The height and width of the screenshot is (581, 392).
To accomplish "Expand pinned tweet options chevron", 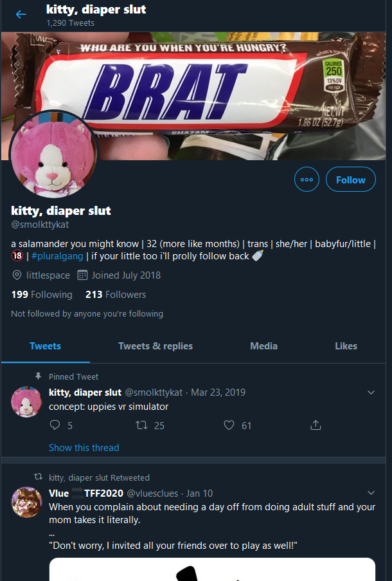I will 371,392.
